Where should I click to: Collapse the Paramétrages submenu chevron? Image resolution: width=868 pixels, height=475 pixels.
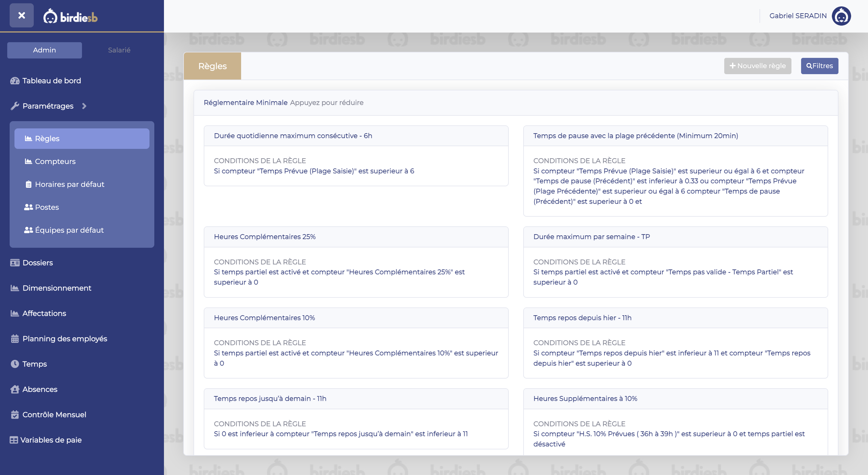pyautogui.click(x=84, y=106)
